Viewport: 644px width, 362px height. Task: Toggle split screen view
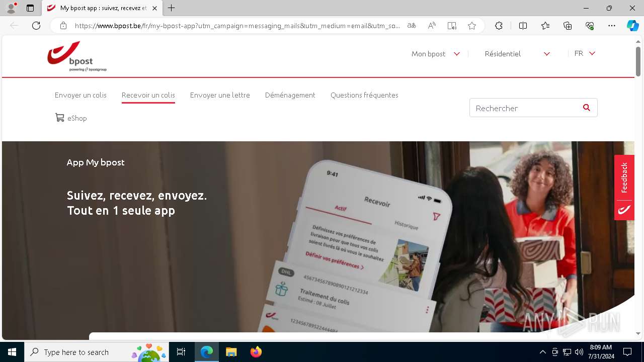(x=523, y=26)
